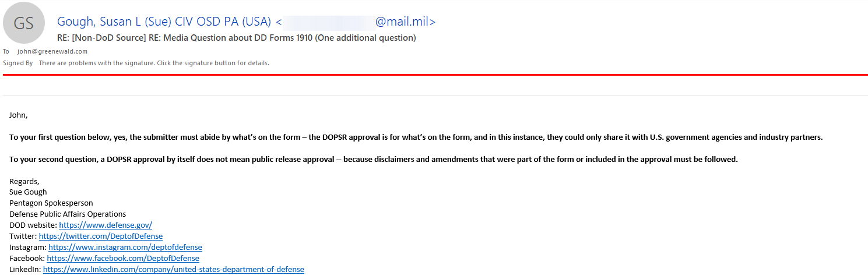Click the Signed By label
This screenshot has height=279, width=868.
(x=18, y=63)
